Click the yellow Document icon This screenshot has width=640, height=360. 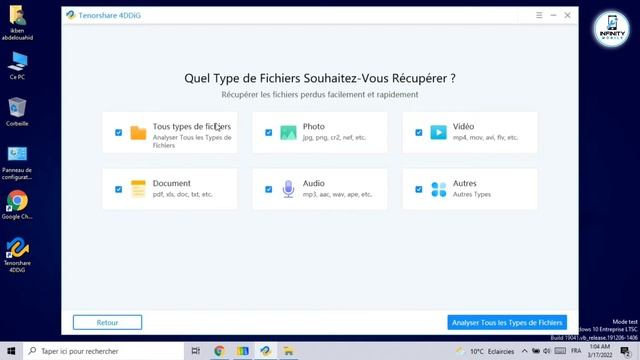tap(138, 189)
